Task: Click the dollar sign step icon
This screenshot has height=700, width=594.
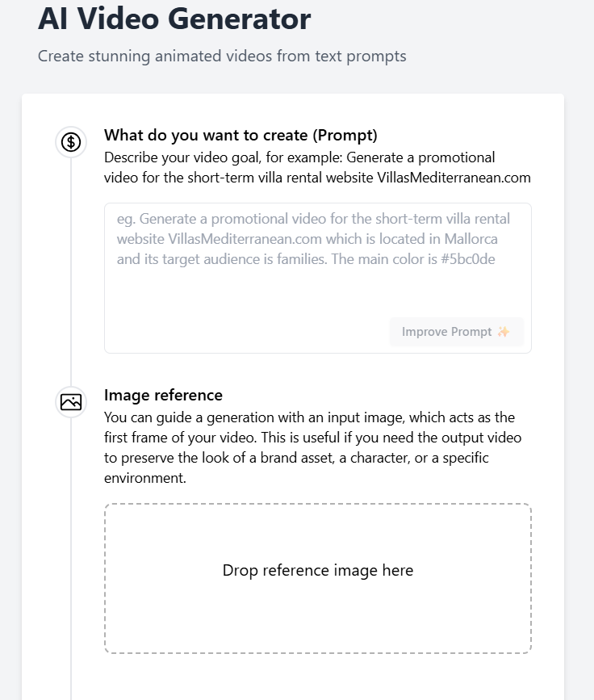Action: (x=71, y=143)
